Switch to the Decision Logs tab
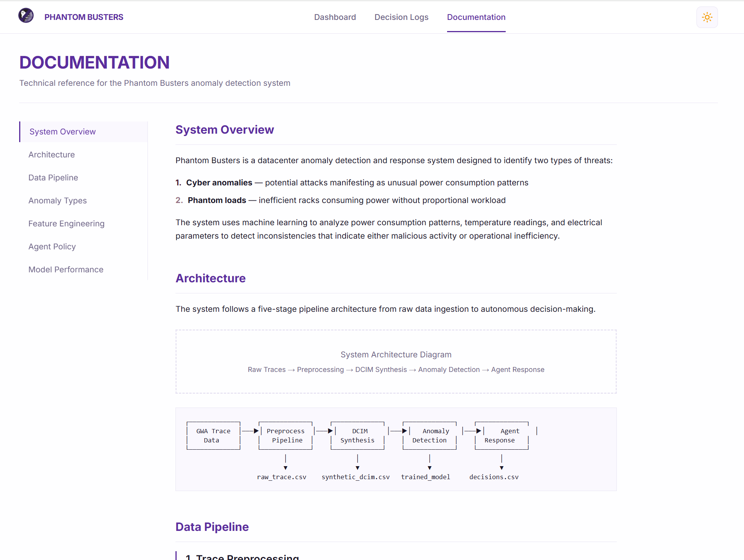744x560 pixels. click(401, 17)
